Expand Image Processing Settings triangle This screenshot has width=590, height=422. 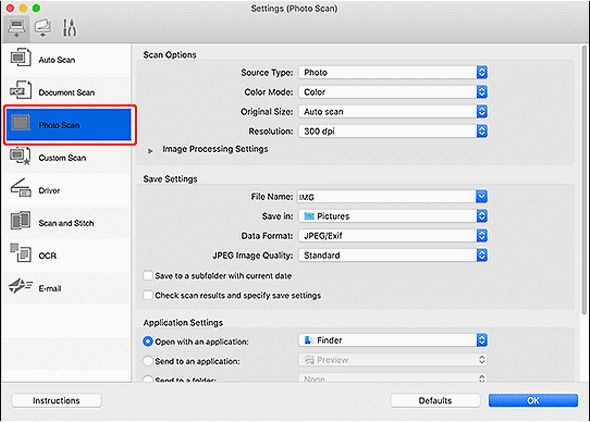pos(150,151)
